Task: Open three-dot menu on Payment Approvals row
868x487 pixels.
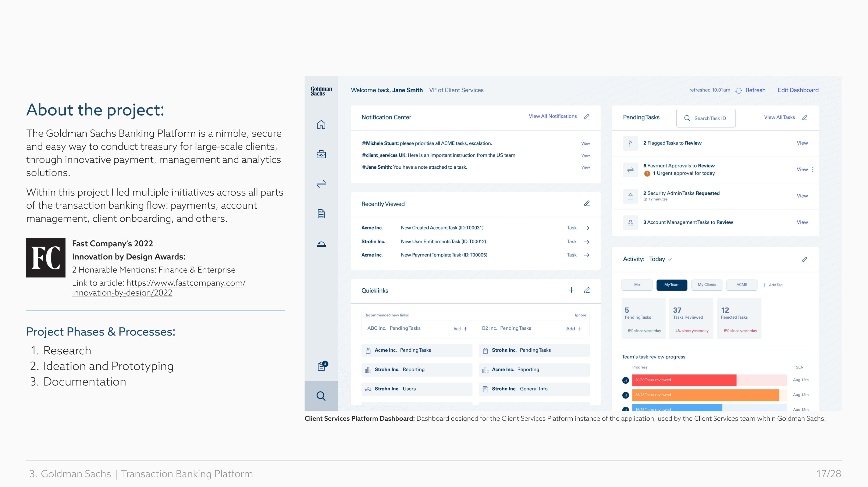Action: coord(813,169)
